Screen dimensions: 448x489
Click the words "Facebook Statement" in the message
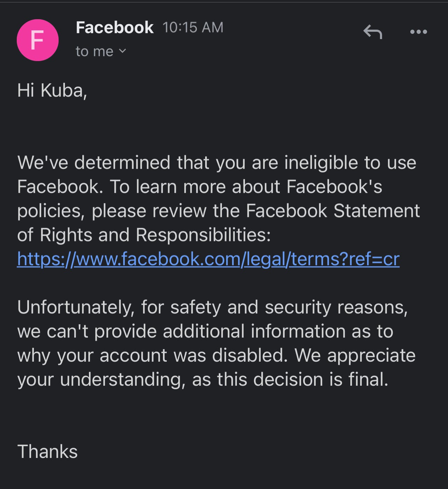click(333, 211)
